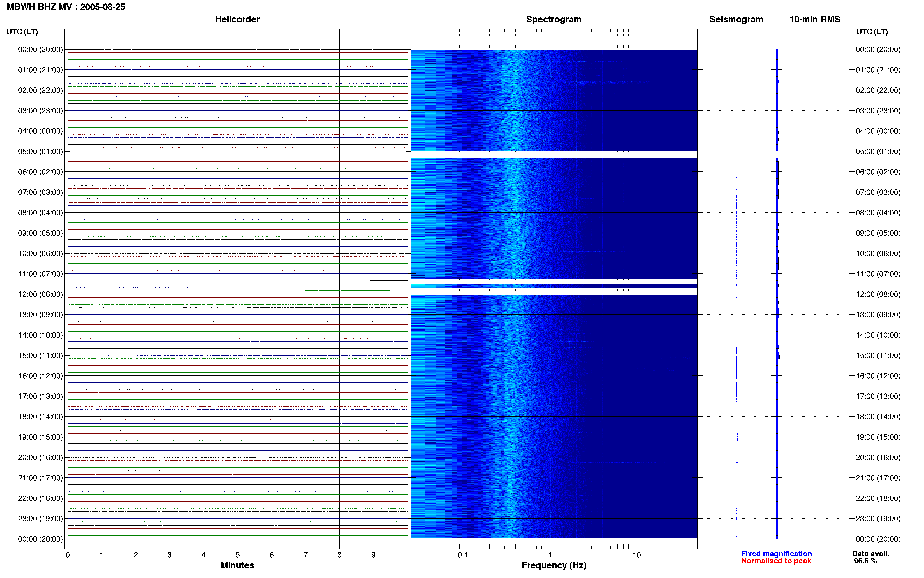Click 'UTC (LT)' label beside the helicorder axis

[x=22, y=32]
